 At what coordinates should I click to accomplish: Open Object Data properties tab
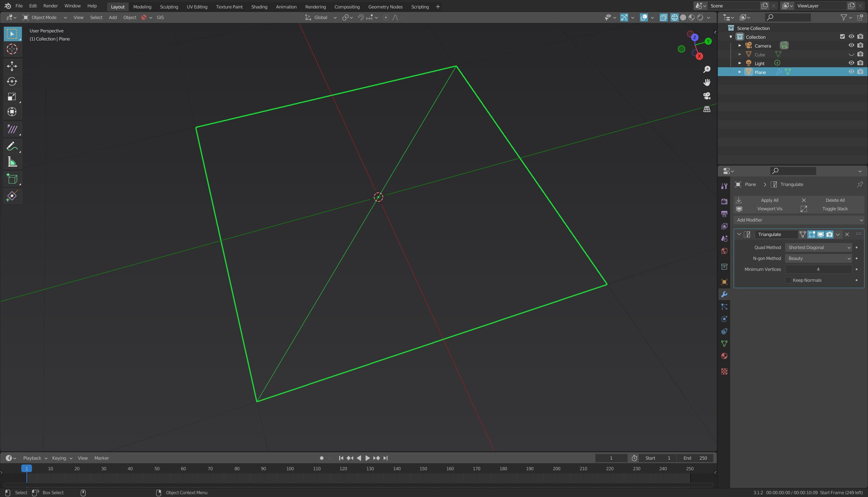click(x=724, y=343)
